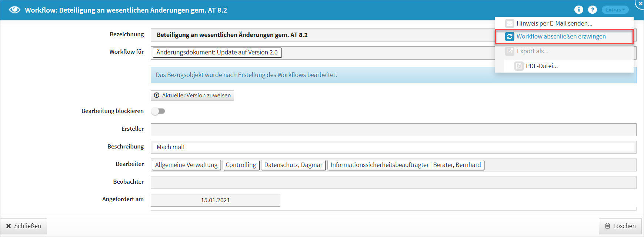Select Hinweis per E-Mail senden menu entry
The image size is (644, 237).
[564, 23]
